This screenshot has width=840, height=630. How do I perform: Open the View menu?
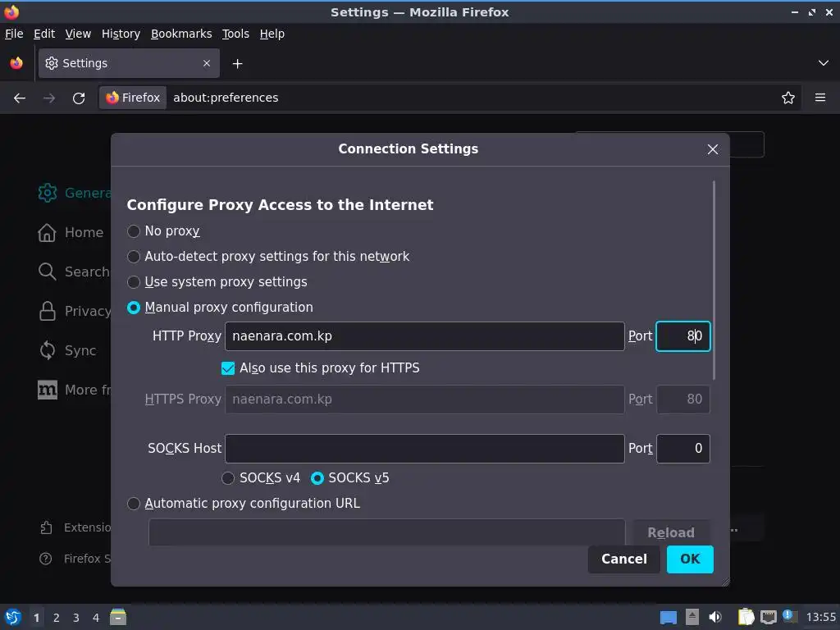pyautogui.click(x=78, y=34)
